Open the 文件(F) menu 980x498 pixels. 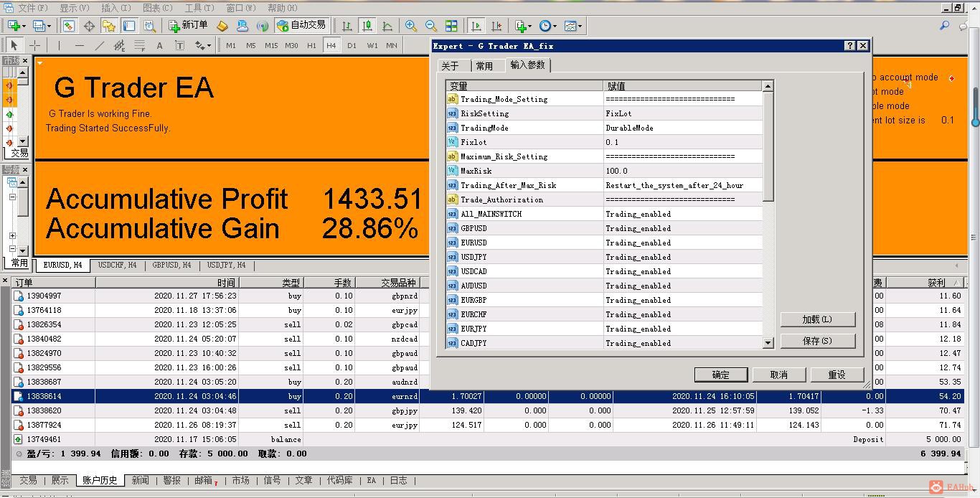(32, 8)
